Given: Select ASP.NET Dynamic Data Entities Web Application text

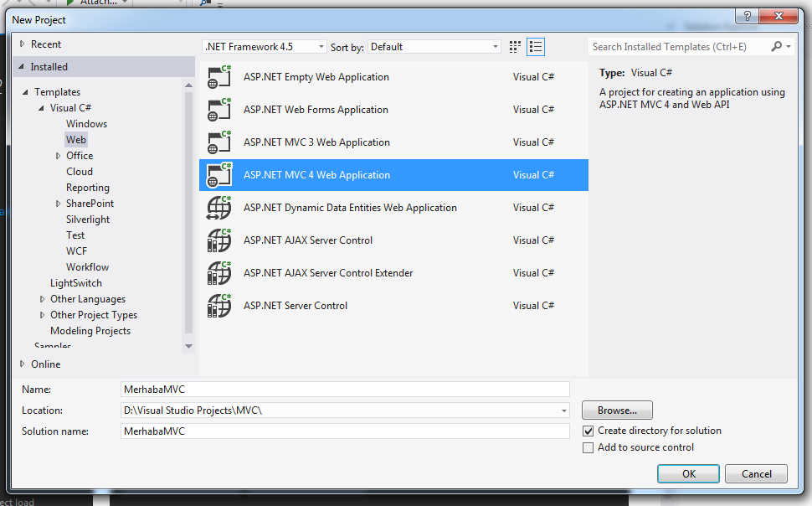Looking at the screenshot, I should [x=350, y=208].
